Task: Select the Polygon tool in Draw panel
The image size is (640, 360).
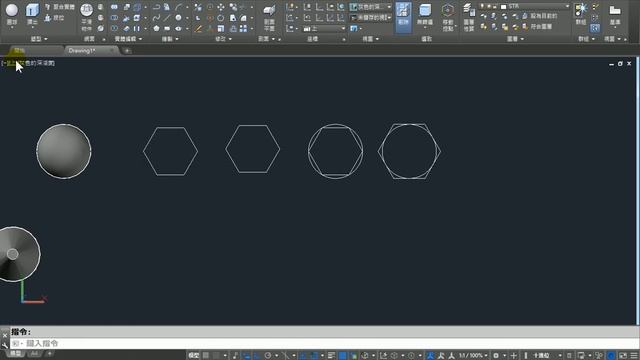Action: pyautogui.click(x=156, y=29)
